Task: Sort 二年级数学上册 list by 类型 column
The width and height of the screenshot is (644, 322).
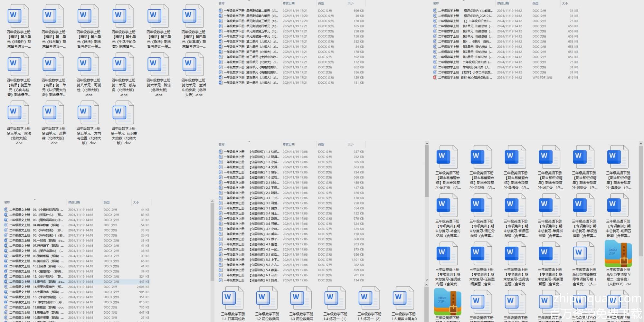Action: click(x=535, y=4)
